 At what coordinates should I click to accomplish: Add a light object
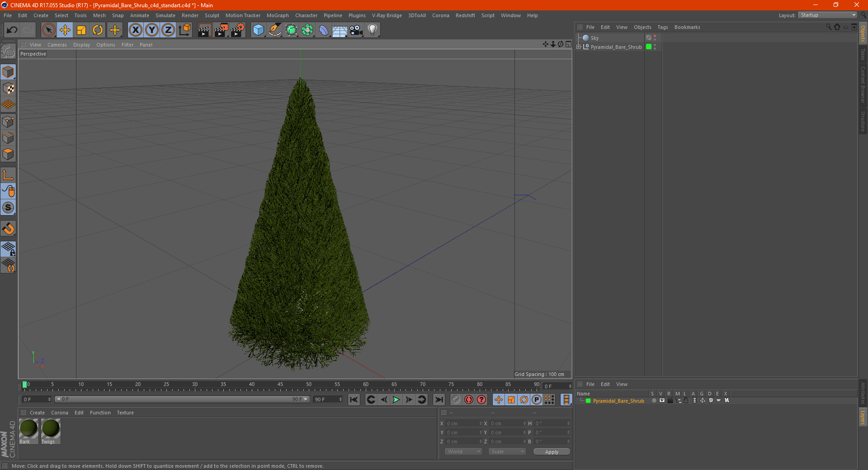tap(373, 30)
